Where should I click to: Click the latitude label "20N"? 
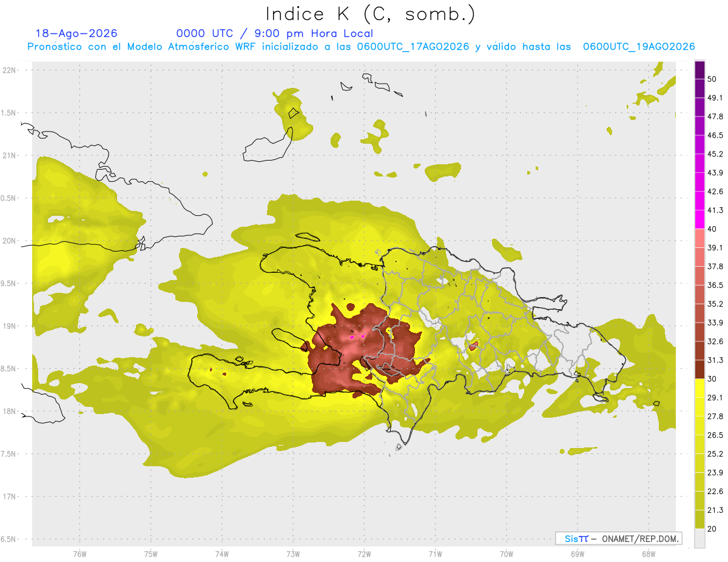tap(9, 241)
